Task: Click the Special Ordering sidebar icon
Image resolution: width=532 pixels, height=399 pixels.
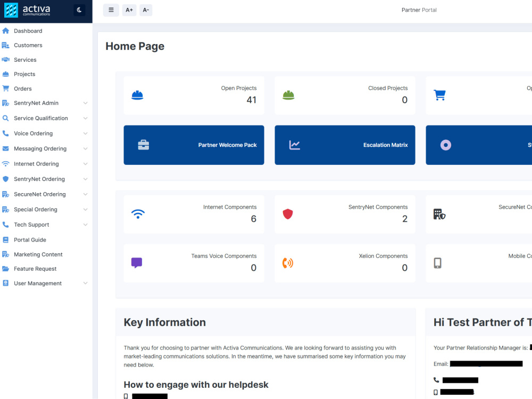Action: tap(5, 209)
